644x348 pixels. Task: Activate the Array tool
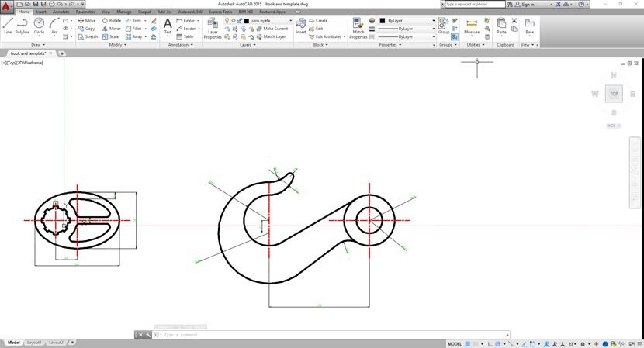click(x=134, y=36)
